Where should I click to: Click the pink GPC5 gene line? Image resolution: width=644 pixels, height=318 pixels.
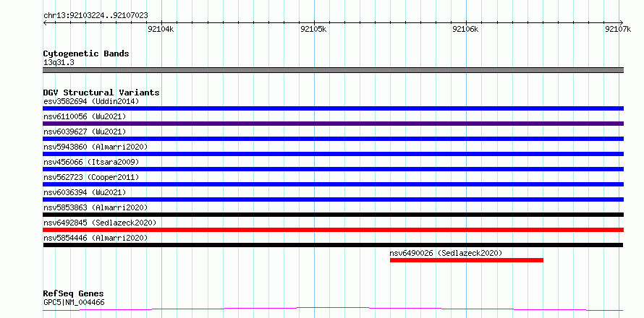(x=333, y=309)
